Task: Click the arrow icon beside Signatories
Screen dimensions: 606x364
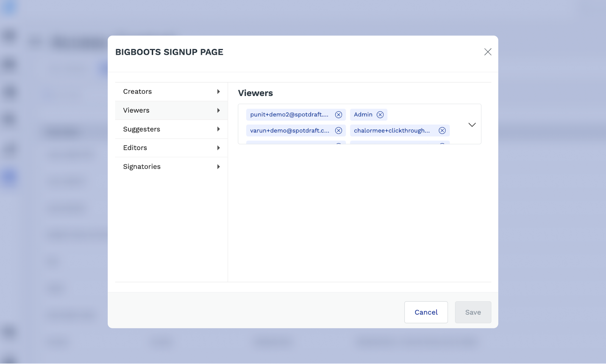Action: point(219,167)
